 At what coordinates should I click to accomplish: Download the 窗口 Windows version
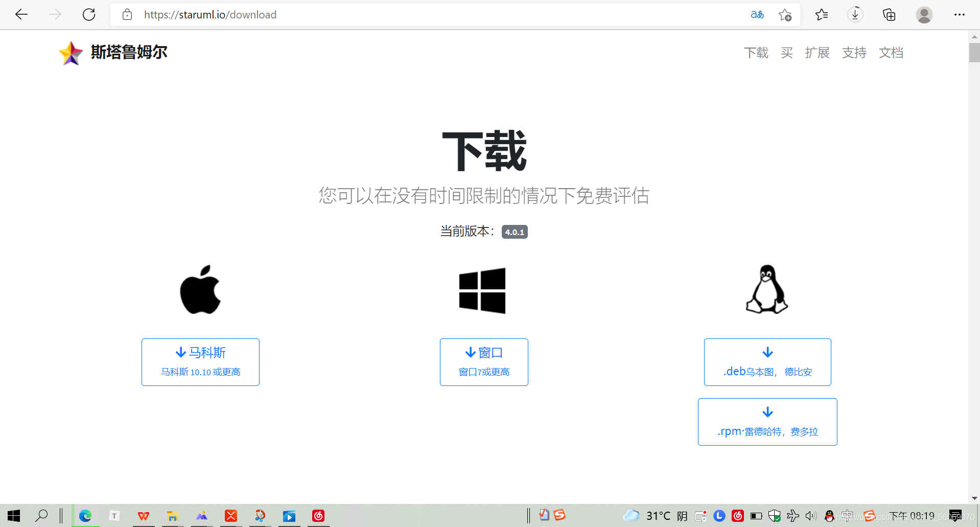coord(484,362)
